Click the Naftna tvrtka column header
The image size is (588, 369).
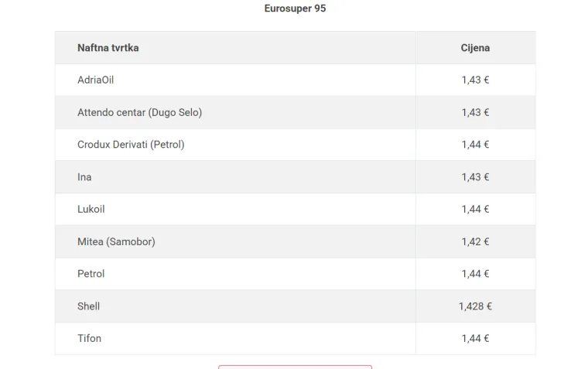[108, 48]
